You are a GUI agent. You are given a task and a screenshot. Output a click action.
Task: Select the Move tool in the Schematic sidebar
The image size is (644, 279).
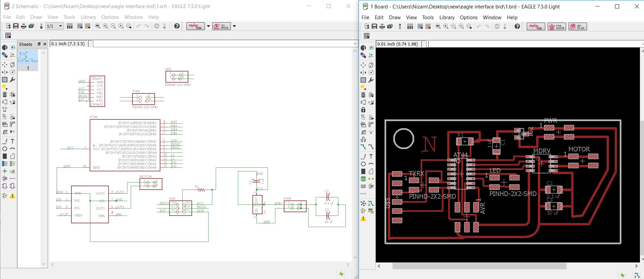point(5,64)
